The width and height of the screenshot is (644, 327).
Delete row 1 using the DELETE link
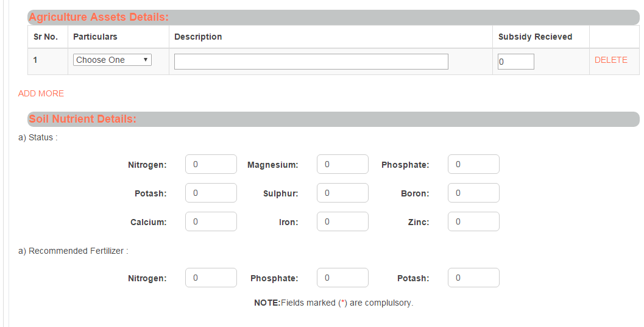(x=610, y=60)
